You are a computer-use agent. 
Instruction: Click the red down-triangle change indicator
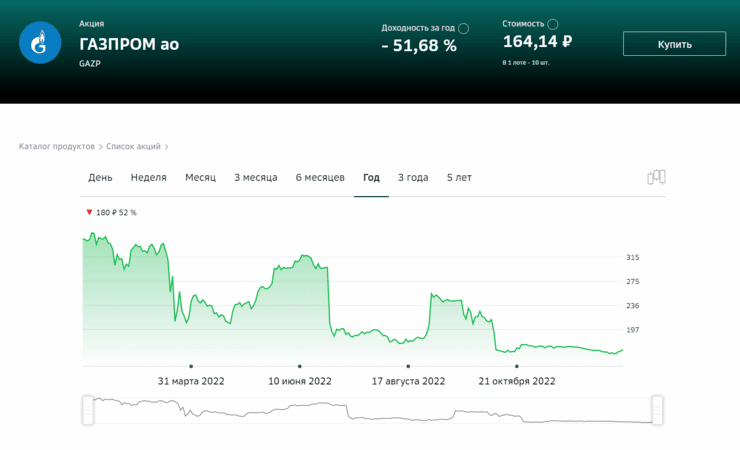click(89, 212)
